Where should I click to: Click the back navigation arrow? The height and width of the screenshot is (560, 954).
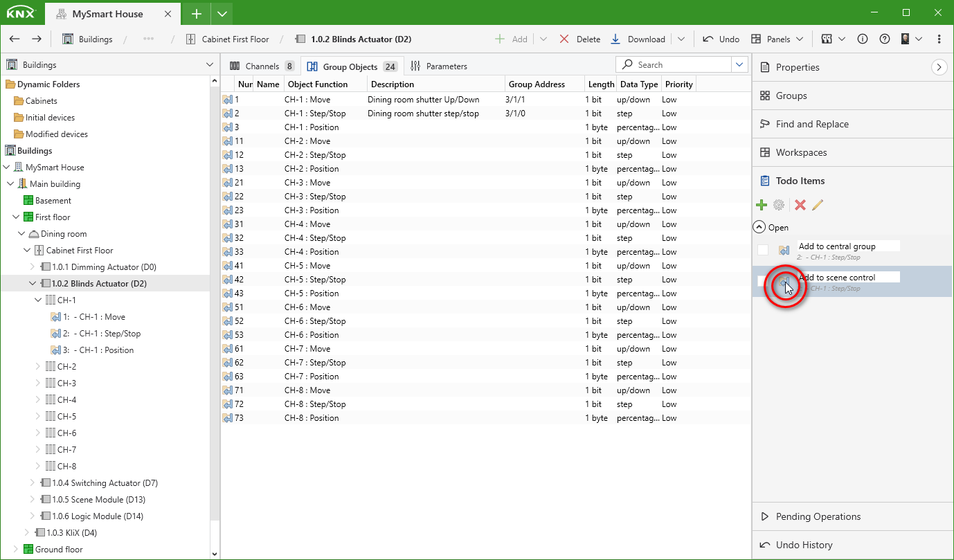[x=15, y=39]
